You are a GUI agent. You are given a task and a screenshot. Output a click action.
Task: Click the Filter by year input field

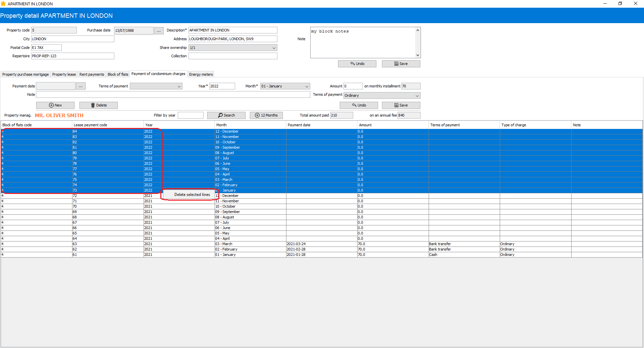coord(191,115)
